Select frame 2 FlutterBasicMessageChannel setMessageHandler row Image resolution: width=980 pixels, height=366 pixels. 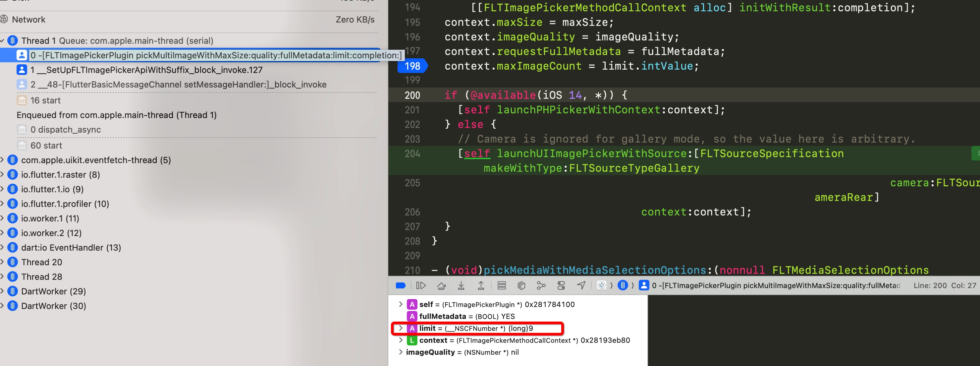tap(179, 85)
